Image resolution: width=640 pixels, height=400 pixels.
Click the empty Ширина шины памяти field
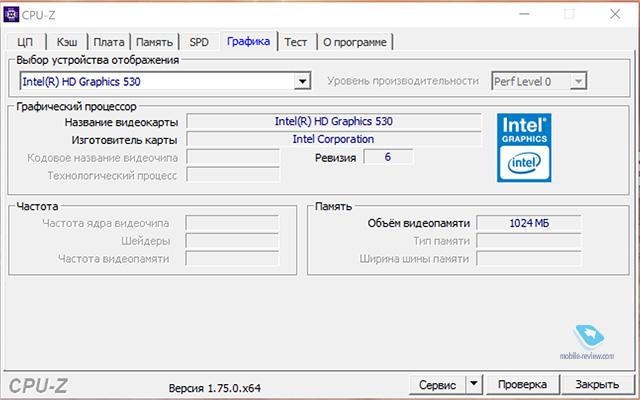[x=529, y=259]
